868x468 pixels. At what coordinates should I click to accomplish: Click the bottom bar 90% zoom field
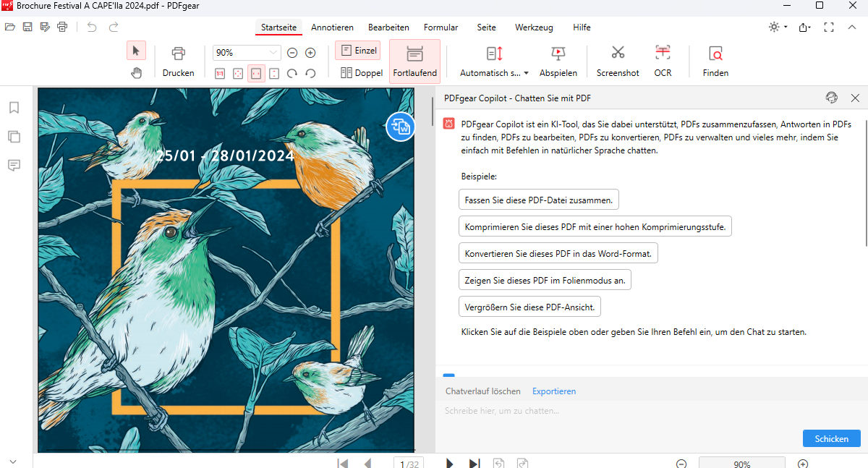(741, 464)
